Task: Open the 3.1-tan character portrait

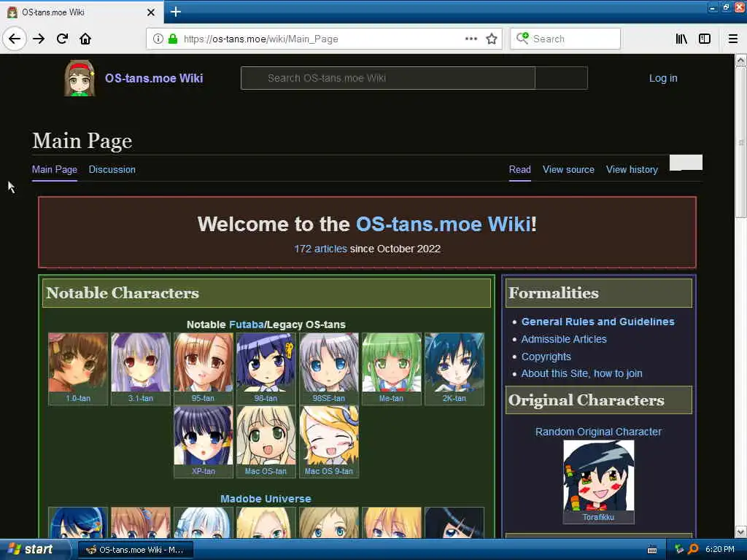Action: [x=141, y=362]
